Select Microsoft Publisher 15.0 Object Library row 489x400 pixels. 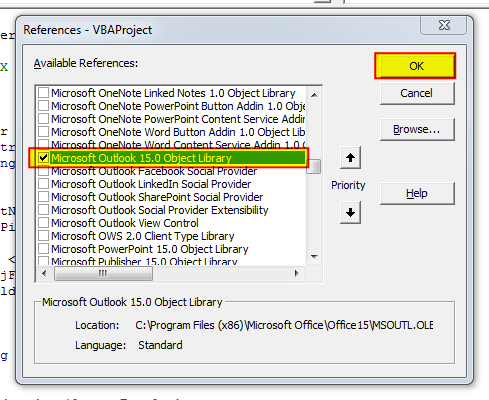coord(171,261)
